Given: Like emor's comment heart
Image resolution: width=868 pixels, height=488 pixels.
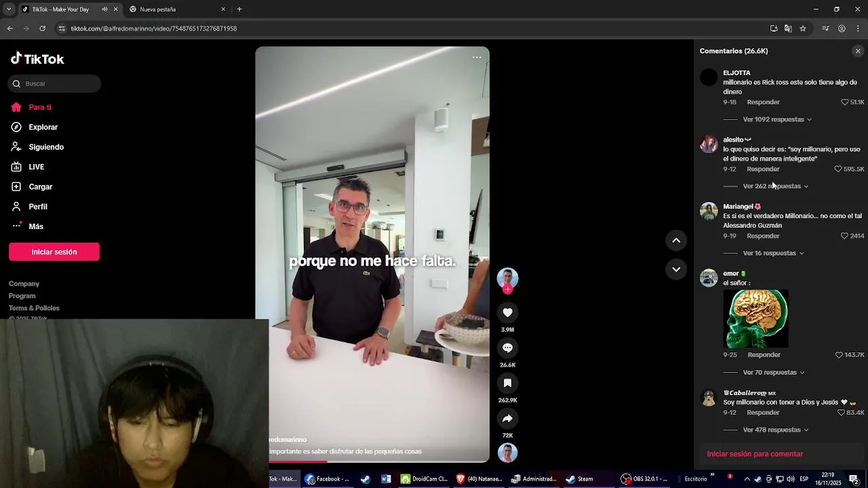Looking at the screenshot, I should point(839,355).
